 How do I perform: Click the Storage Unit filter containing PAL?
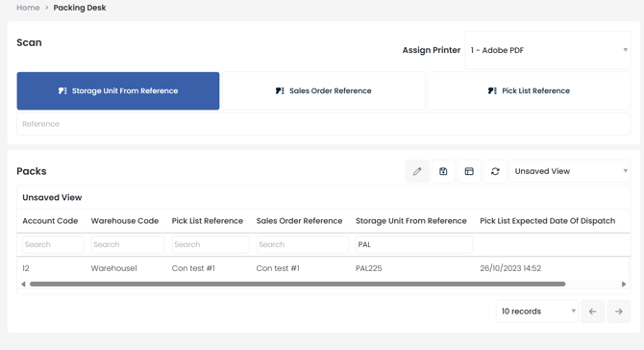point(414,244)
